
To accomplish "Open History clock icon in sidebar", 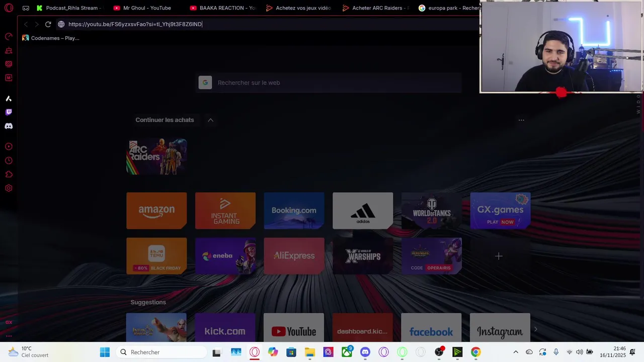I will tap(9, 161).
